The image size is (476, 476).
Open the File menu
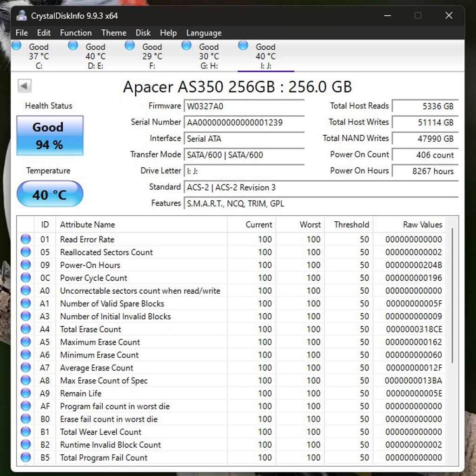pyautogui.click(x=21, y=33)
